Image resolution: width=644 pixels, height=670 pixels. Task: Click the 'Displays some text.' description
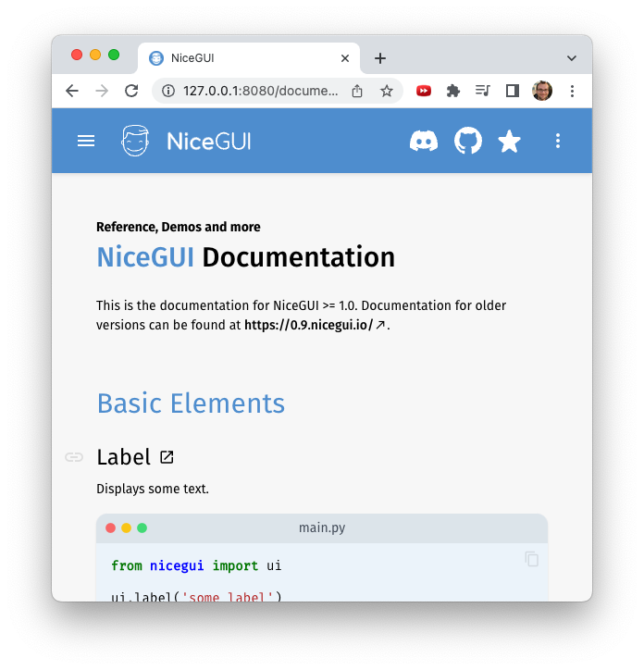pyautogui.click(x=153, y=489)
